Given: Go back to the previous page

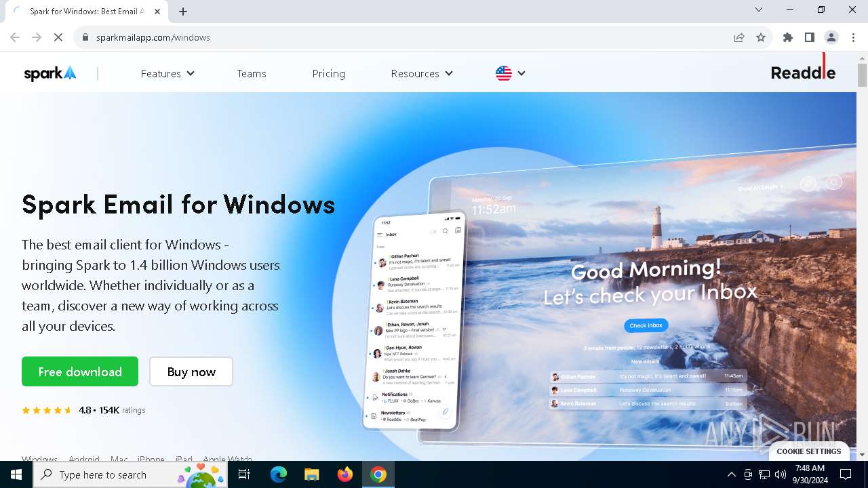Looking at the screenshot, I should point(15,37).
